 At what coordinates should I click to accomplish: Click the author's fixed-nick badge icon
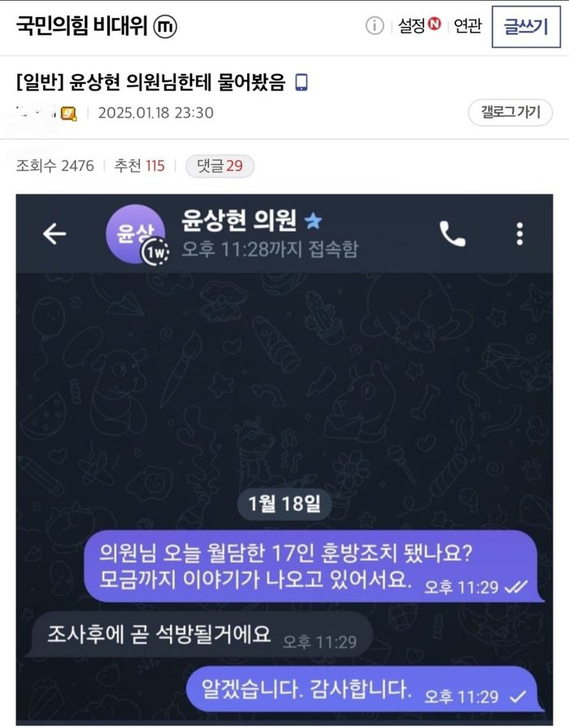tap(69, 113)
